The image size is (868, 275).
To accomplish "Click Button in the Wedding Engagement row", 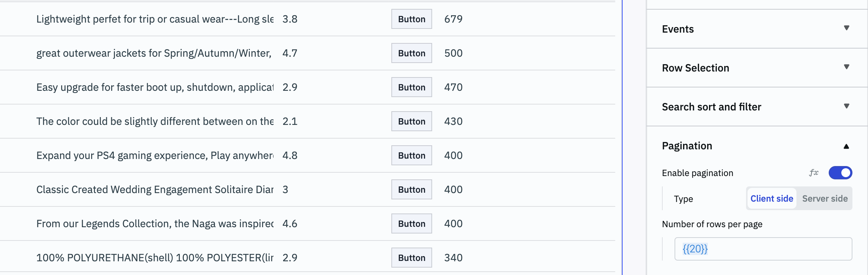I will [411, 190].
